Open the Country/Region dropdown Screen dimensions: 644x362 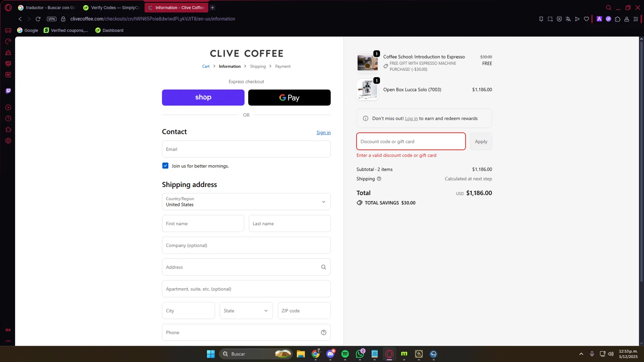[246, 202]
